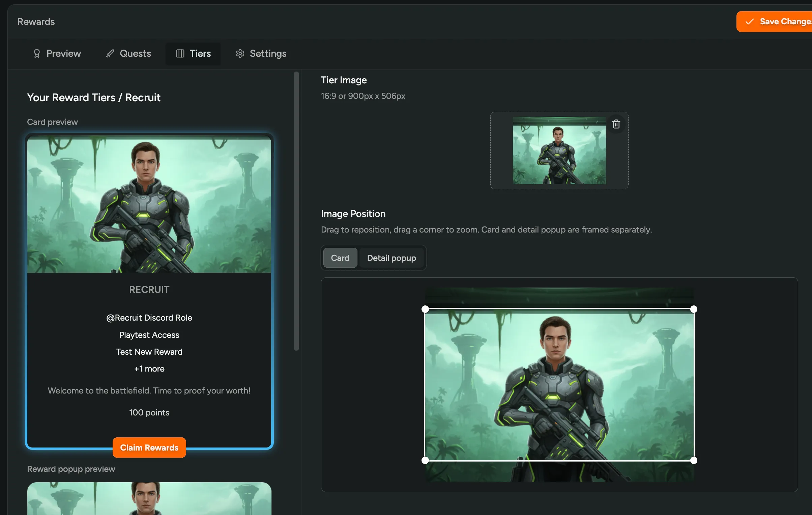Click the Recruit card preview image

[x=149, y=205]
